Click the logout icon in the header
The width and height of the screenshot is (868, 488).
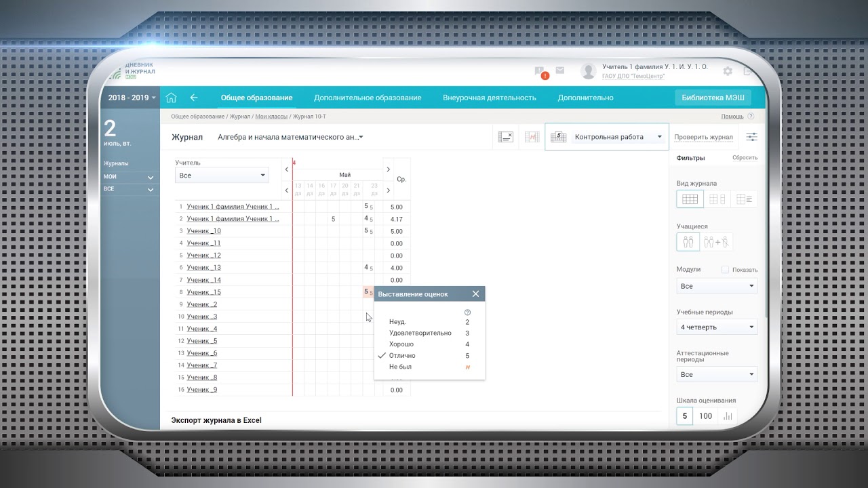click(747, 71)
